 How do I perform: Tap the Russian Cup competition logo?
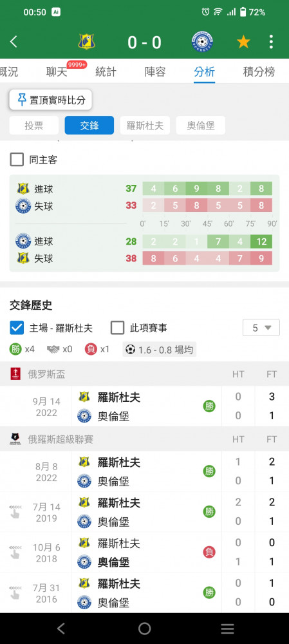click(x=15, y=374)
